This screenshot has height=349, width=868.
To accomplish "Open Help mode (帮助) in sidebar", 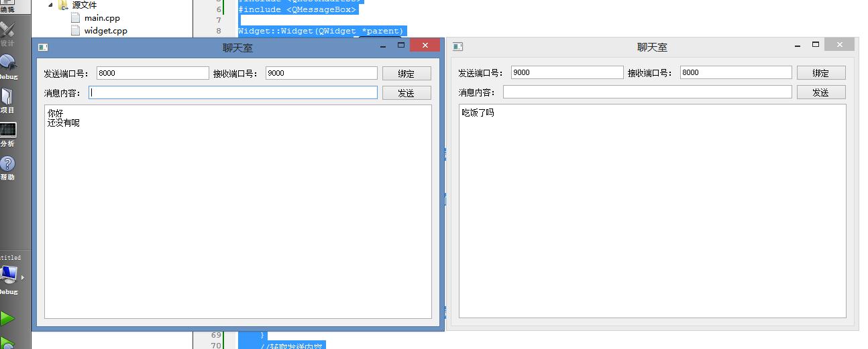I will tap(8, 167).
